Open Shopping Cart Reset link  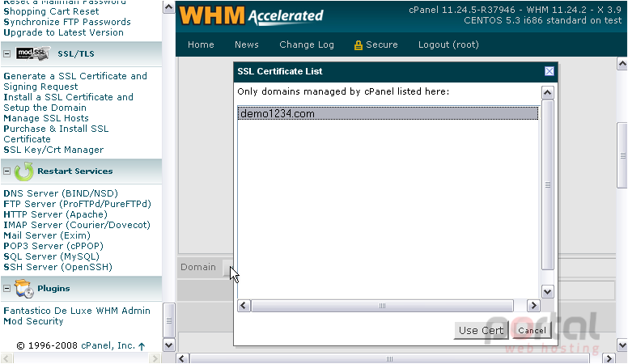51,11
